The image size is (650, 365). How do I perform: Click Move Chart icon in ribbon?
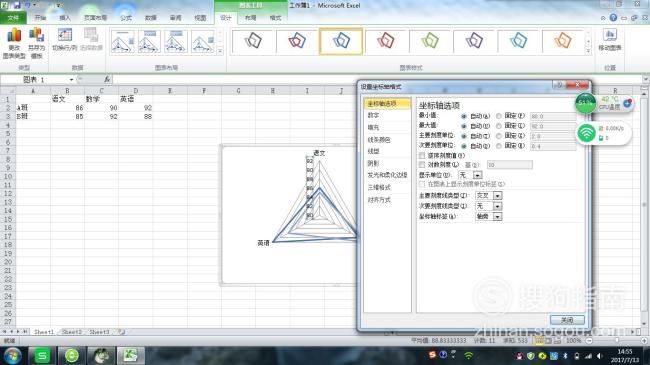[610, 40]
